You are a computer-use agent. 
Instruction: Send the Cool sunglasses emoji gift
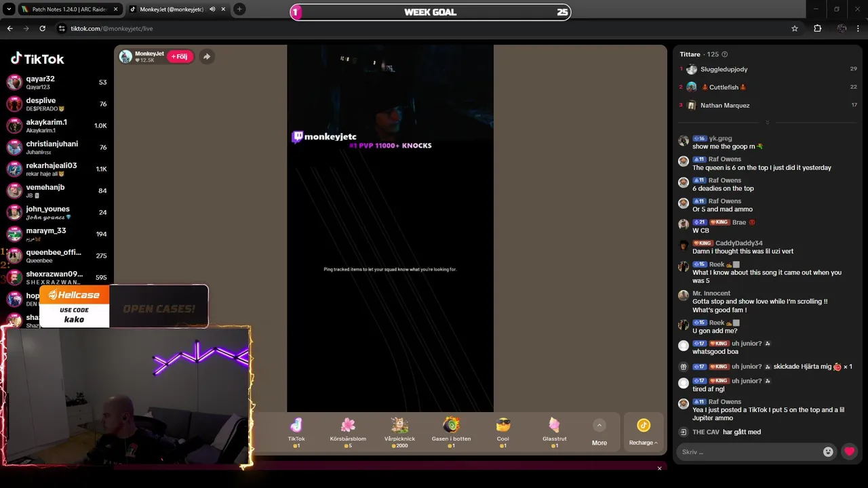click(502, 431)
